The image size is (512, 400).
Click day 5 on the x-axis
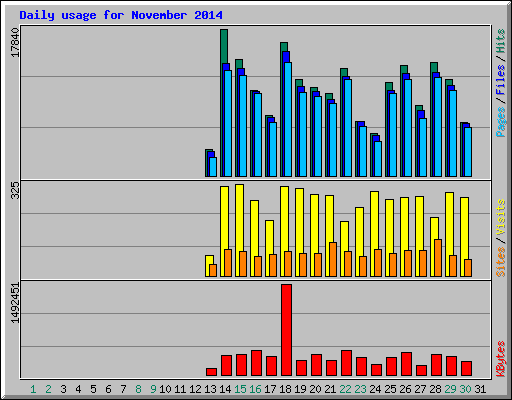coord(93,389)
